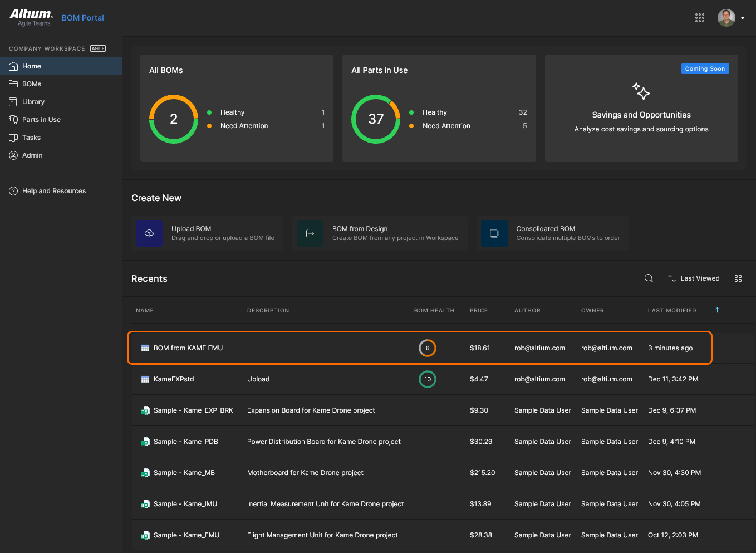Click the search icon in Recents

pyautogui.click(x=649, y=278)
